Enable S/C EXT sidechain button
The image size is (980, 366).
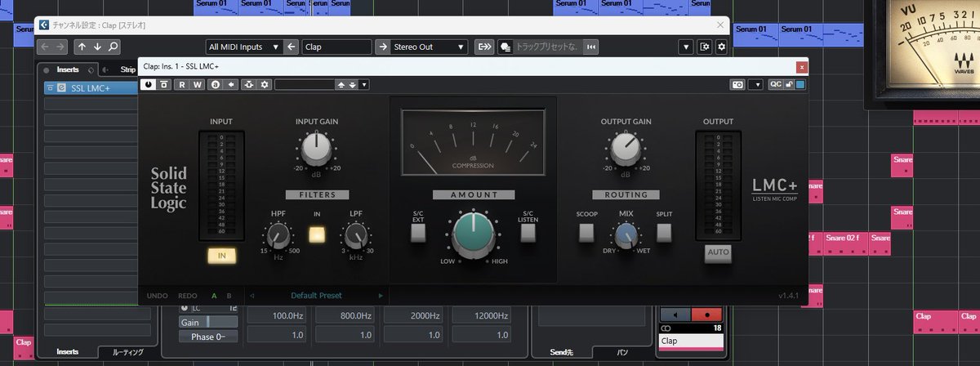(x=418, y=233)
